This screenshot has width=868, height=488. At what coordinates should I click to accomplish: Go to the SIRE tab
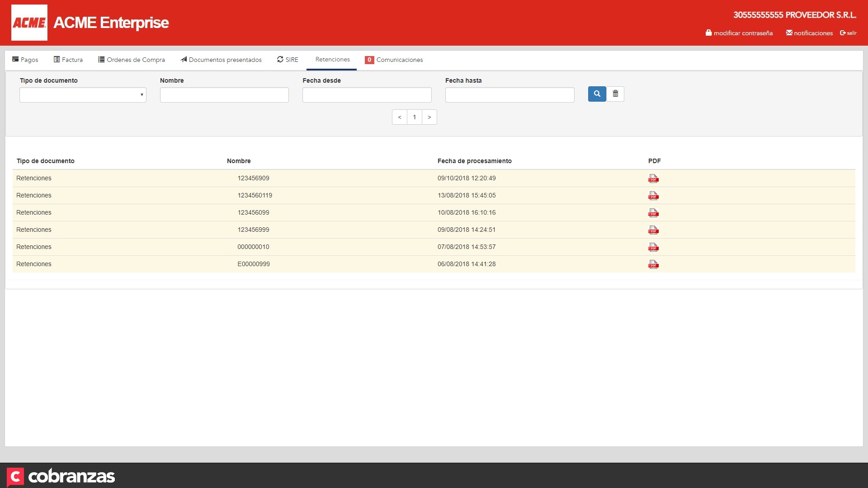[x=288, y=60]
